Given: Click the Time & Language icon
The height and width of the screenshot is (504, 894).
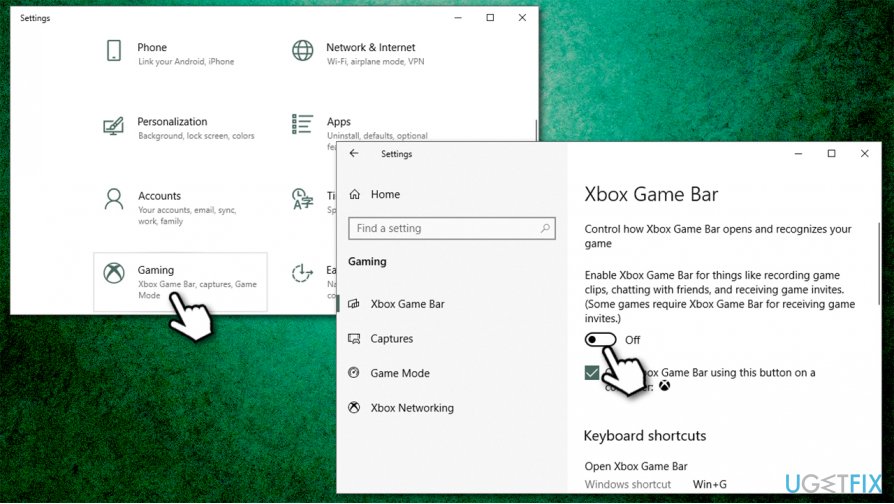Looking at the screenshot, I should pos(302,198).
